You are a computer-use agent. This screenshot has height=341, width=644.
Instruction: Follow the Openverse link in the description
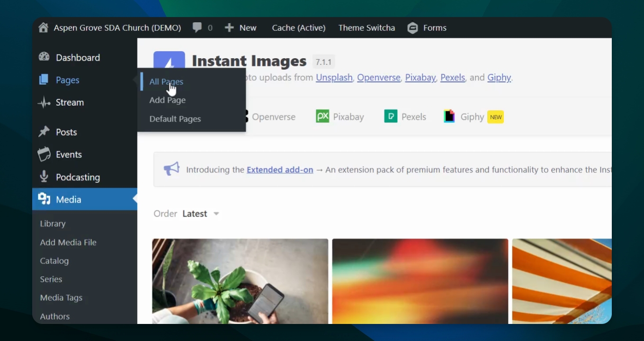tap(379, 77)
